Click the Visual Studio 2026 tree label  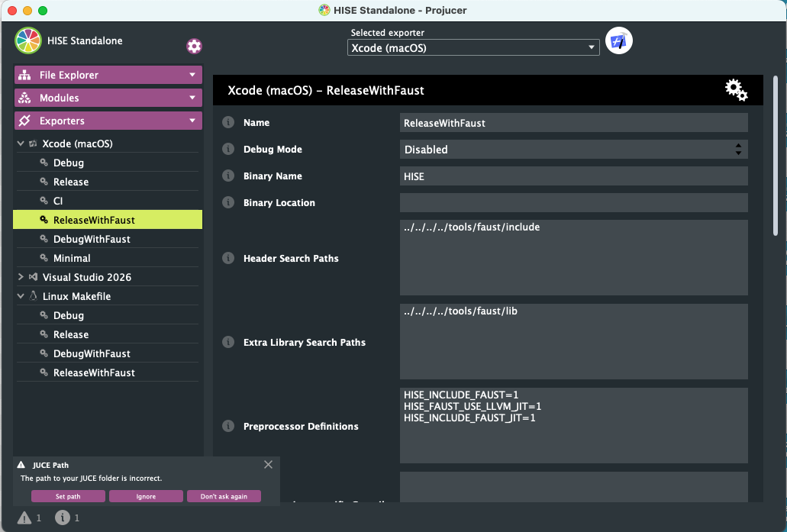(87, 277)
